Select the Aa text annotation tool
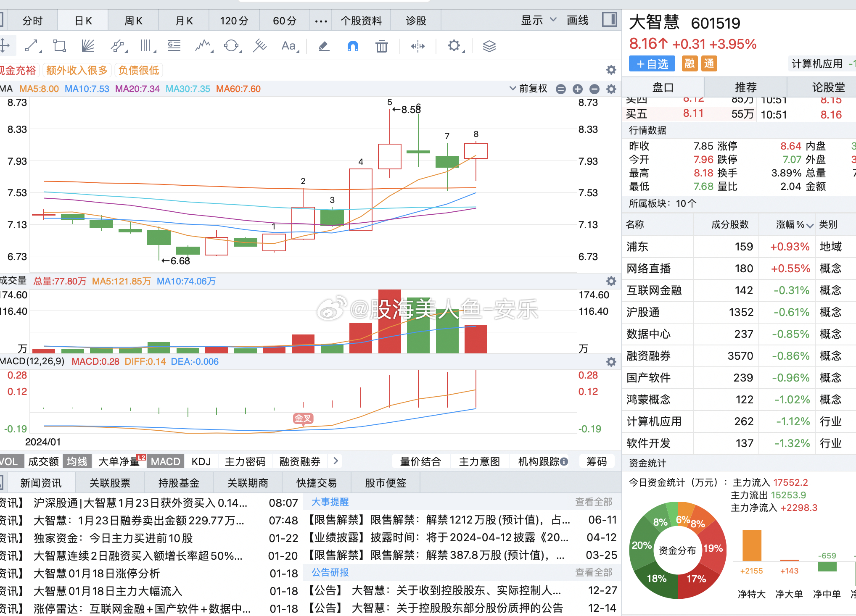The width and height of the screenshot is (856, 616). [289, 45]
